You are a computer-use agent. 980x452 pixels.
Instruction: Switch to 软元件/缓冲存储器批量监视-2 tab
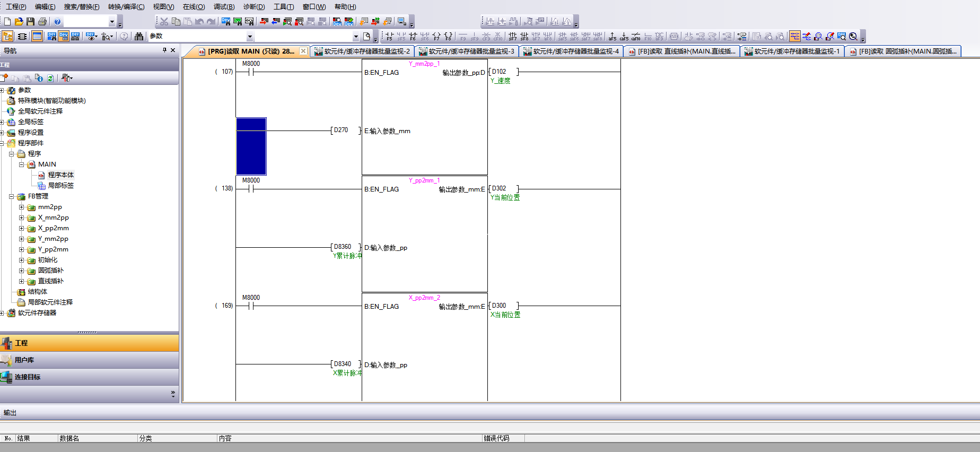(362, 51)
